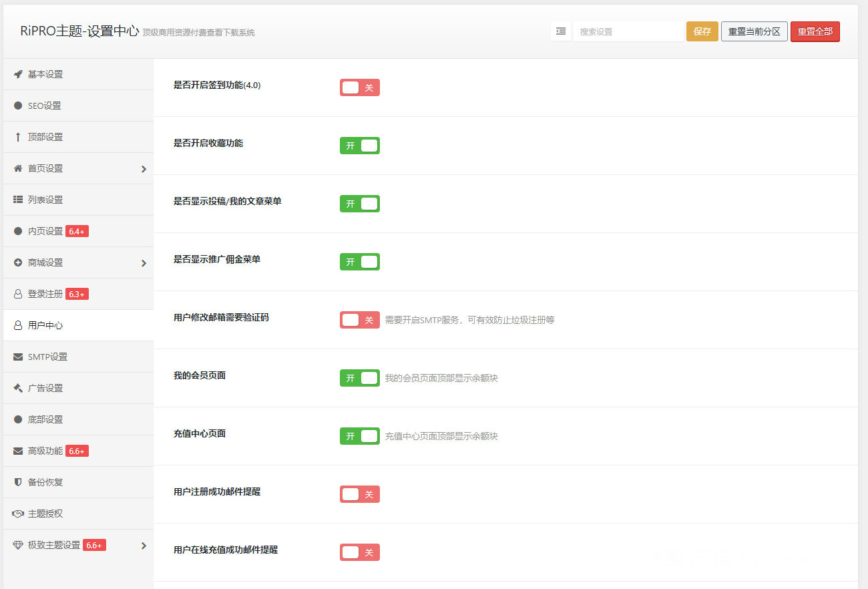Click the diamond icon beside 极致主题设置

pos(18,545)
